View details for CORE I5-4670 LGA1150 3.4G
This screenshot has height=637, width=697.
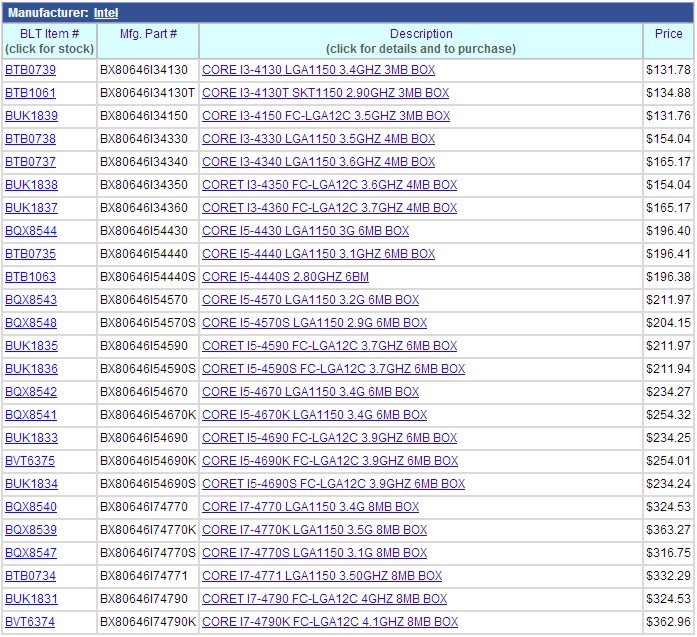[310, 392]
